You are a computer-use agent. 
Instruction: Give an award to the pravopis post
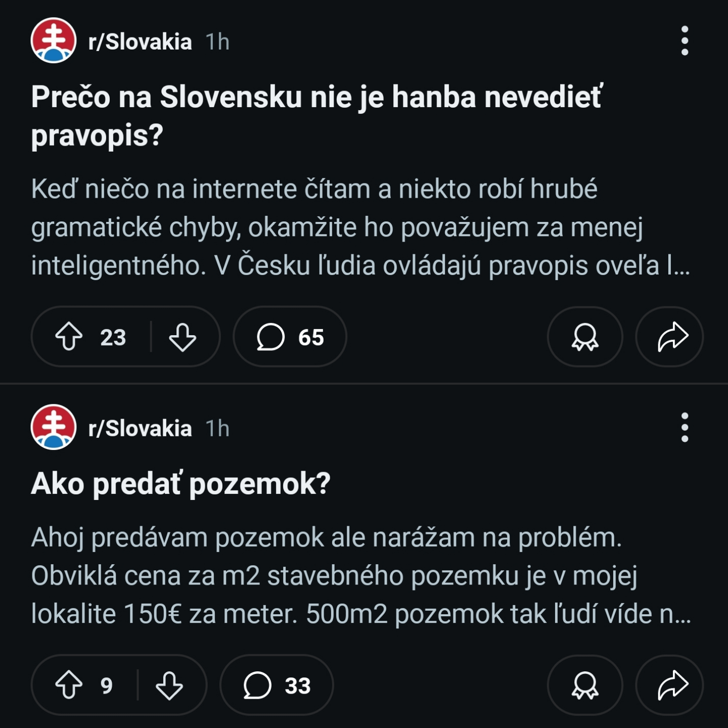[x=585, y=337]
